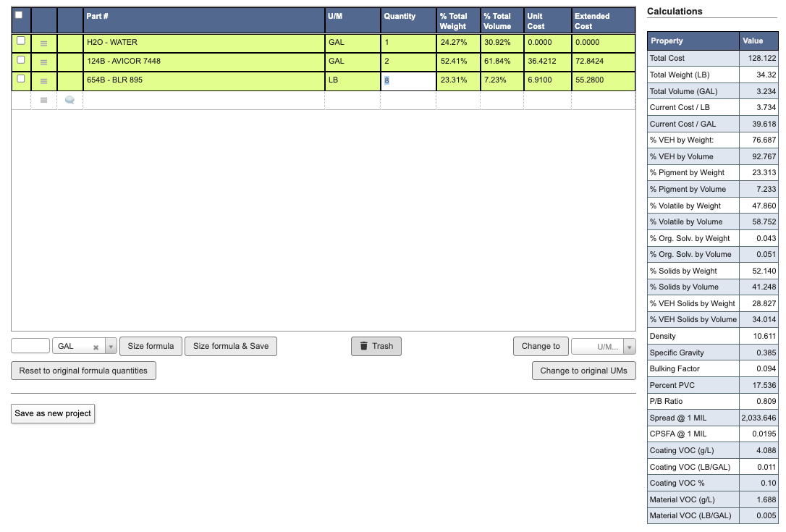Click the 7.23% total volume cell

pos(502,81)
